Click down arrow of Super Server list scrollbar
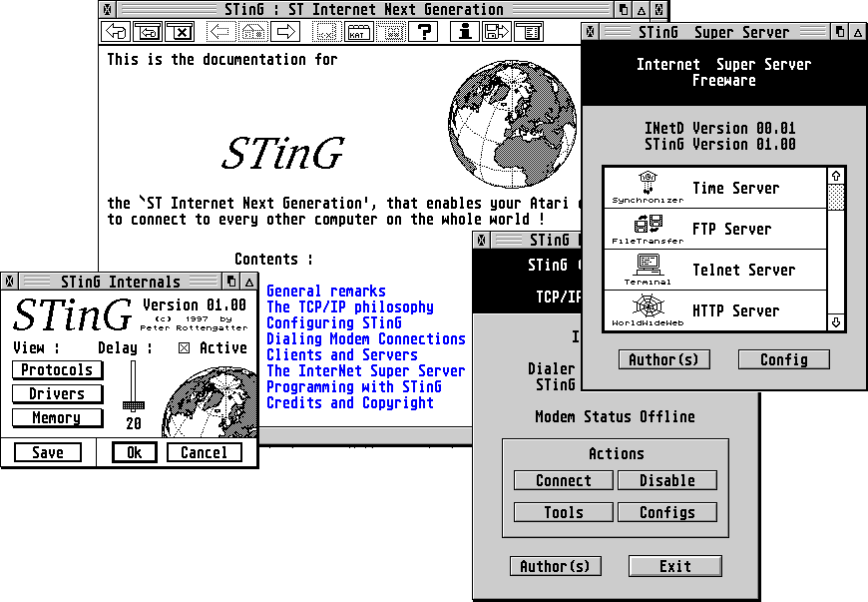Image resolution: width=868 pixels, height=602 pixels. pyautogui.click(x=836, y=321)
